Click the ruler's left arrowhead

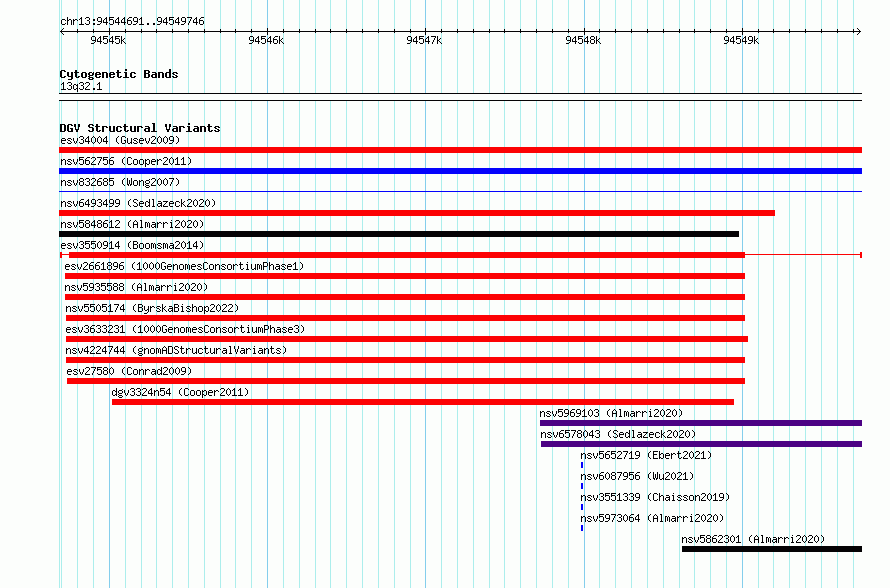coord(62,31)
